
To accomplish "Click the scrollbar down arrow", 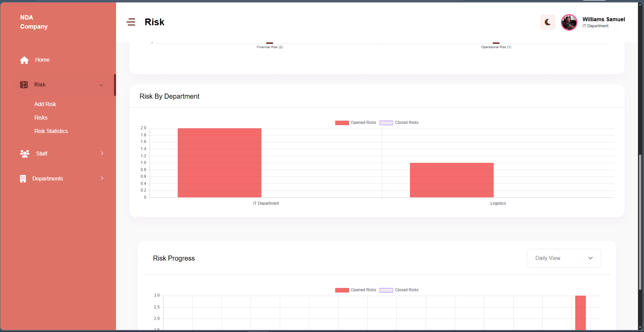I will (640, 327).
